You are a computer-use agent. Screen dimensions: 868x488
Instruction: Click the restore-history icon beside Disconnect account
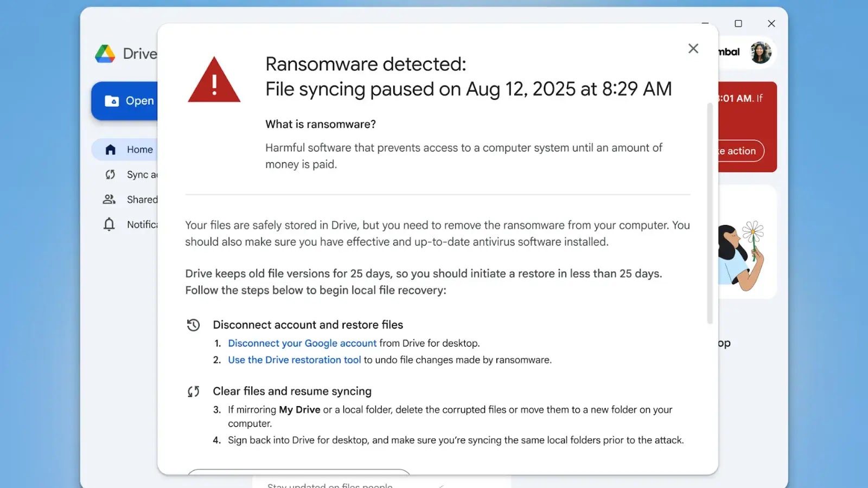[194, 324]
